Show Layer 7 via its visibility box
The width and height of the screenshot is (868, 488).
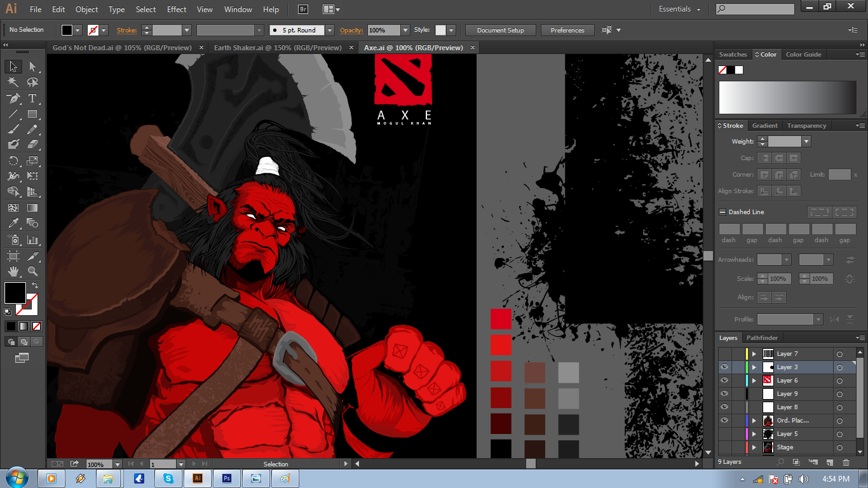pos(724,353)
